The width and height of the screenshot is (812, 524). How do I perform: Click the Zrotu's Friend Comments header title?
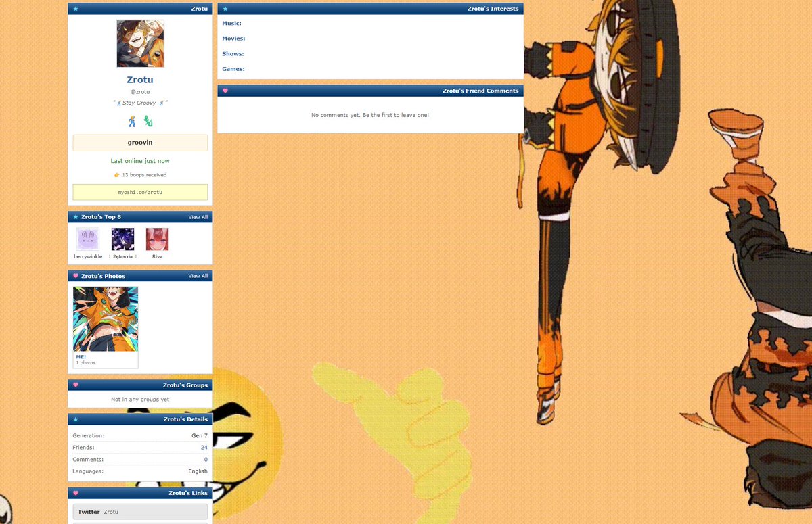(x=480, y=91)
